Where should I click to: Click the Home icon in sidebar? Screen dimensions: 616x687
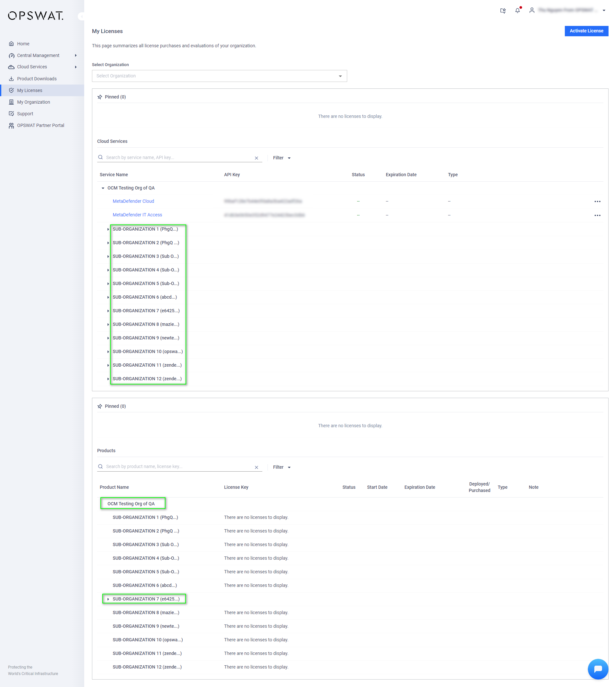click(11, 44)
